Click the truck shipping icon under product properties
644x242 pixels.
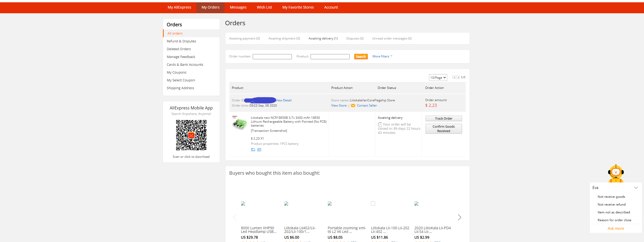[253, 150]
